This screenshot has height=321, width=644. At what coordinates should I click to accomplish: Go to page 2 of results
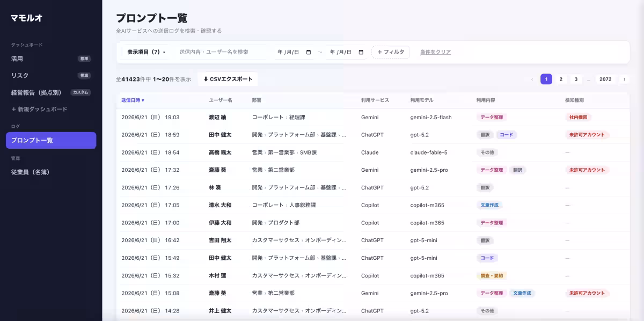(561, 79)
